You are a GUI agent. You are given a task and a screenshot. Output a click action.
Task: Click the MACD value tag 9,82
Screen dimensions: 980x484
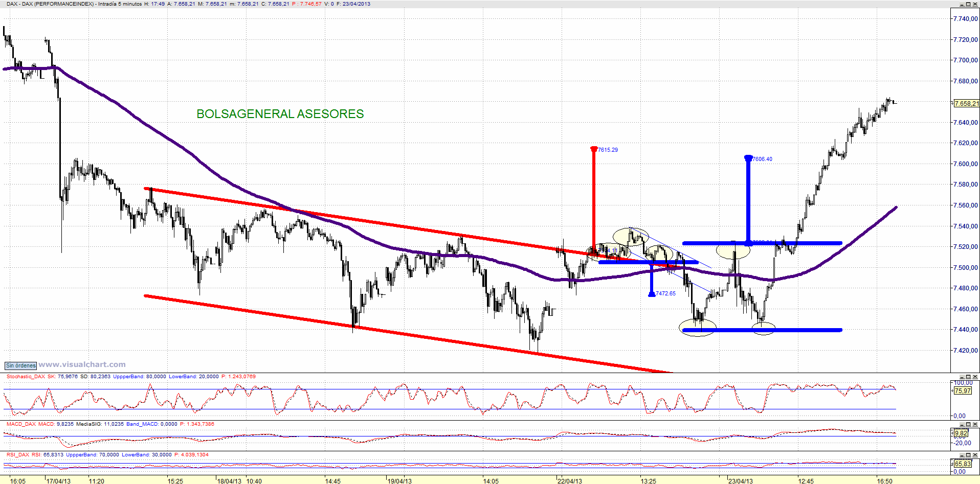[961, 433]
